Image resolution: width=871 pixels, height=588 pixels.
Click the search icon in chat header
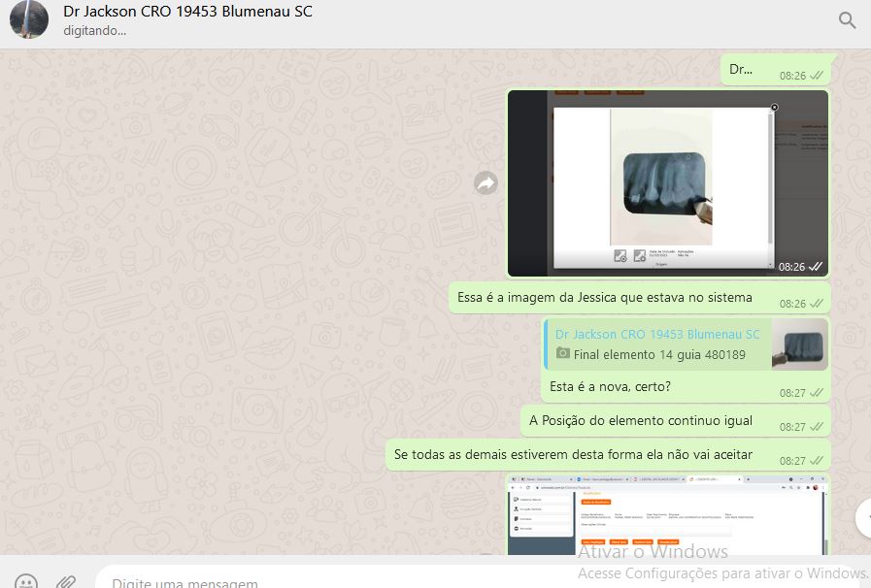847,20
